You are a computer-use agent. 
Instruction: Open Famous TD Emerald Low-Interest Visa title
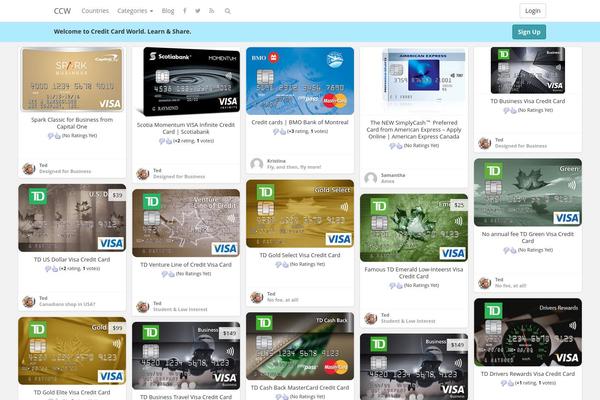point(414,273)
